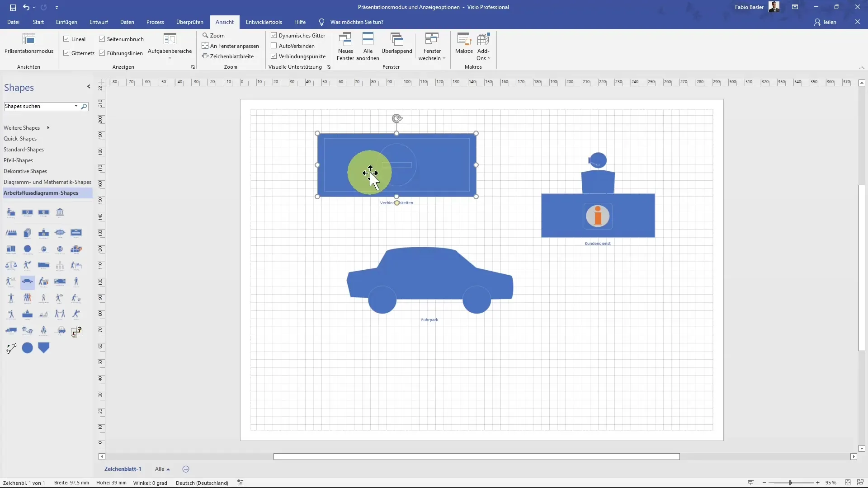The width and height of the screenshot is (868, 488).
Task: Uncheck Dynamisches Gitter
Action: (x=274, y=35)
